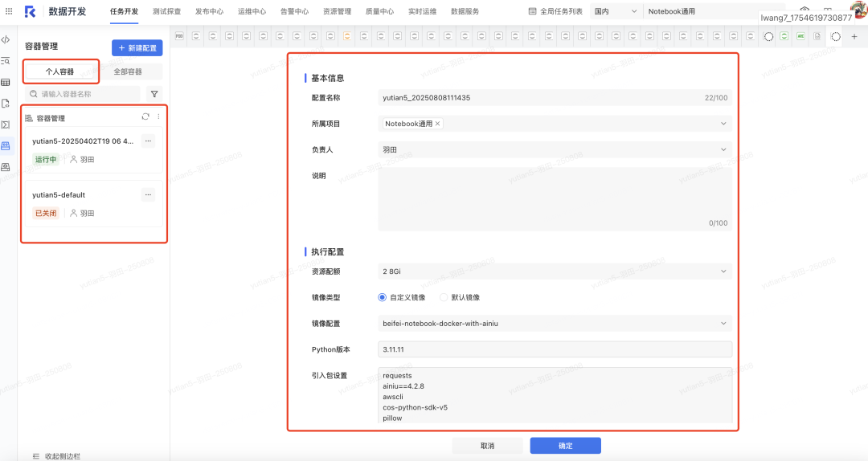Switch to the 运维中心 tab

[x=252, y=11]
